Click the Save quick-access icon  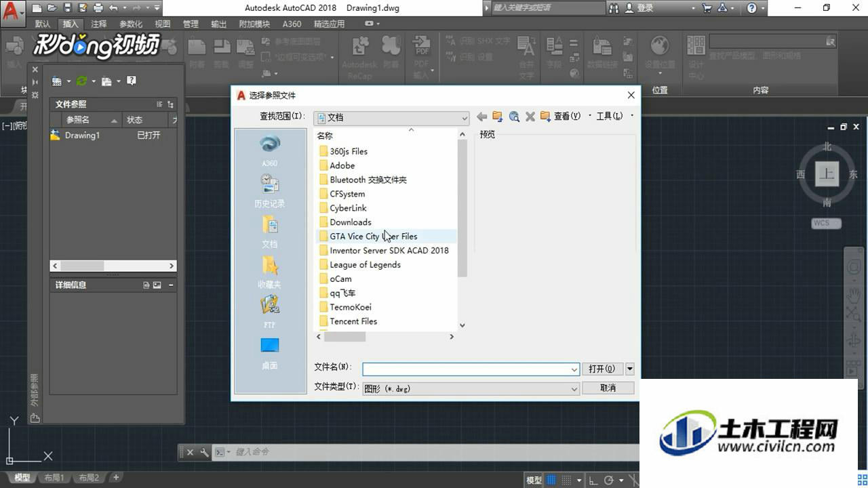67,8
